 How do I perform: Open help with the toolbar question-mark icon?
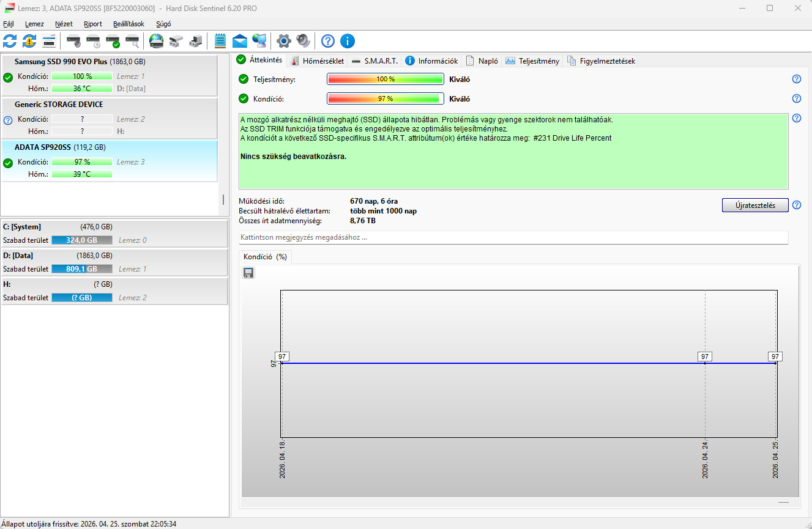pos(328,41)
